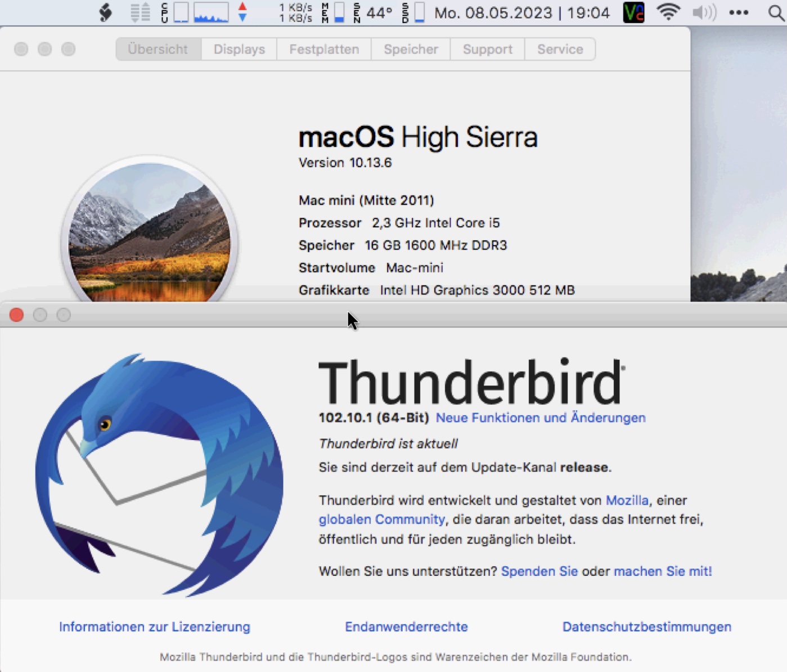Open Neue Funktionen und Änderungen link
Screen dimensions: 787x672
click(x=541, y=418)
